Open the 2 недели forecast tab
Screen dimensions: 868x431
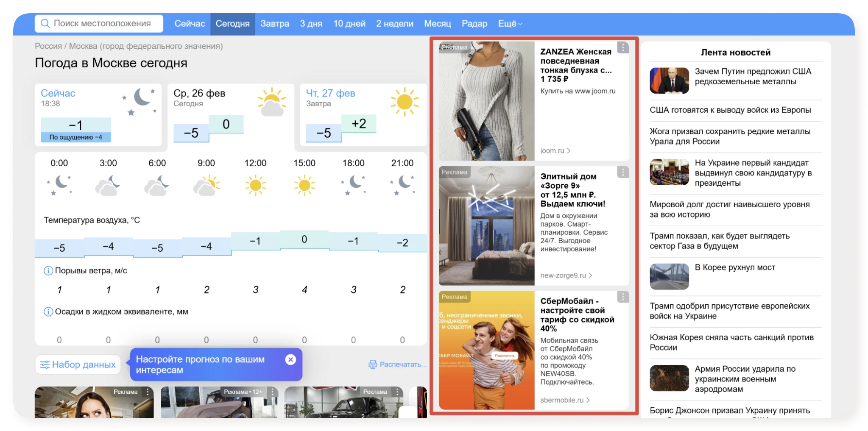pyautogui.click(x=395, y=24)
